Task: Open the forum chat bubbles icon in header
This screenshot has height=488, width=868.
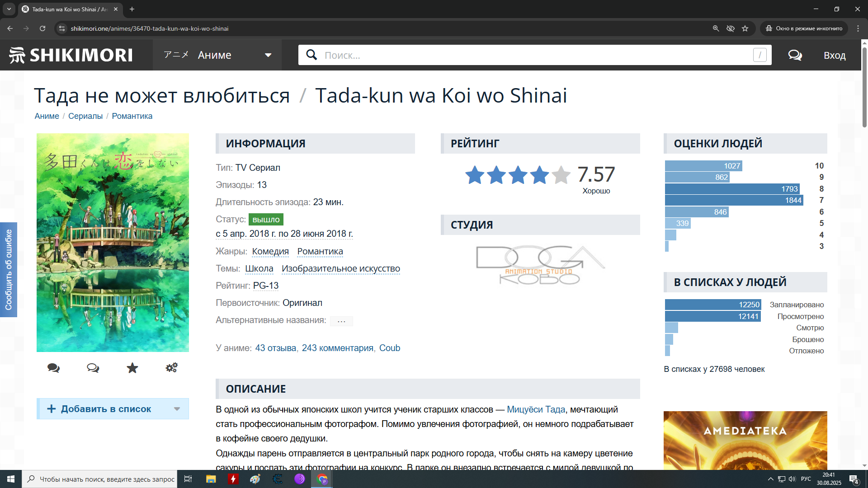Action: (x=795, y=55)
